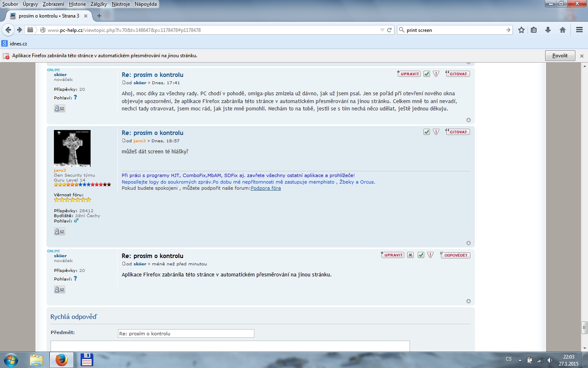Viewport: 588px width, 368px height.
Task: Click the CS language indicator
Action: coord(508,359)
